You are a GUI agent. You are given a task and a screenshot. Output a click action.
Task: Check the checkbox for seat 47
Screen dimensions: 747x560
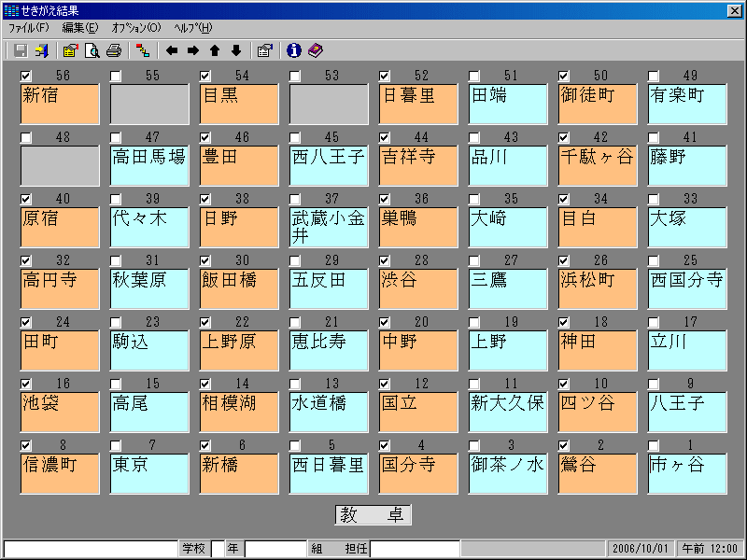point(115,137)
